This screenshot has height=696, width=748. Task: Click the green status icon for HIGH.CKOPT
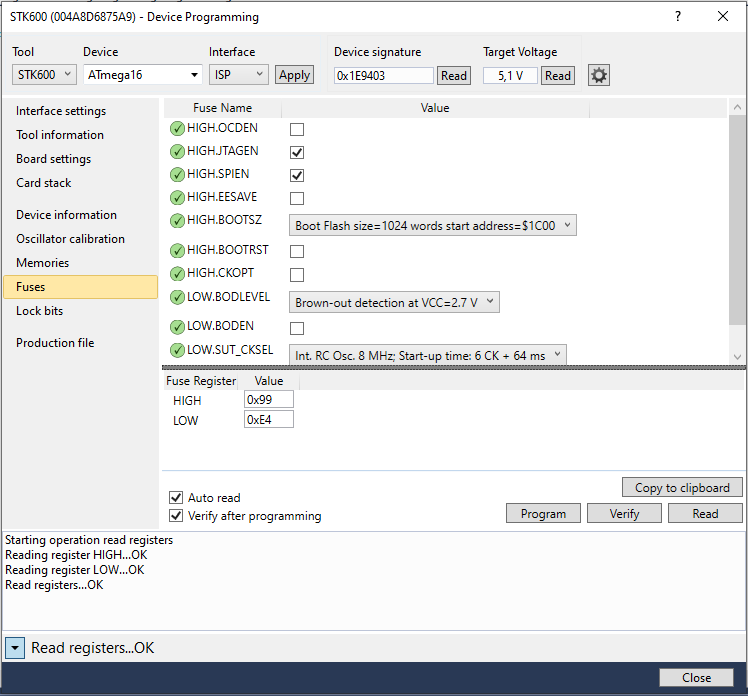[177, 273]
